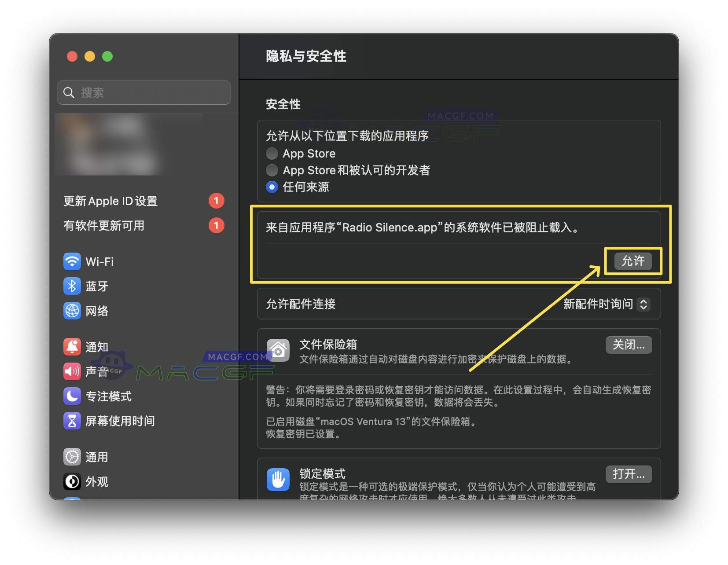Select the 声音 speaker icon
728x565 pixels.
[72, 371]
